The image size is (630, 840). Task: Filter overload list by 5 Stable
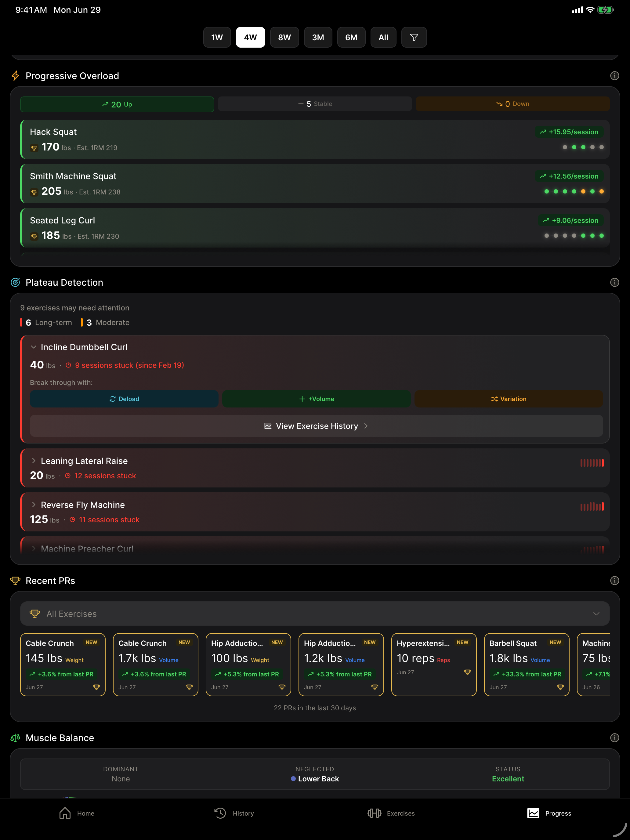coord(315,104)
